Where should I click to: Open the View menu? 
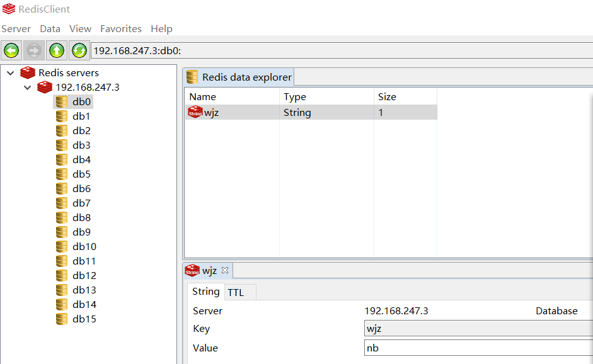click(x=80, y=29)
